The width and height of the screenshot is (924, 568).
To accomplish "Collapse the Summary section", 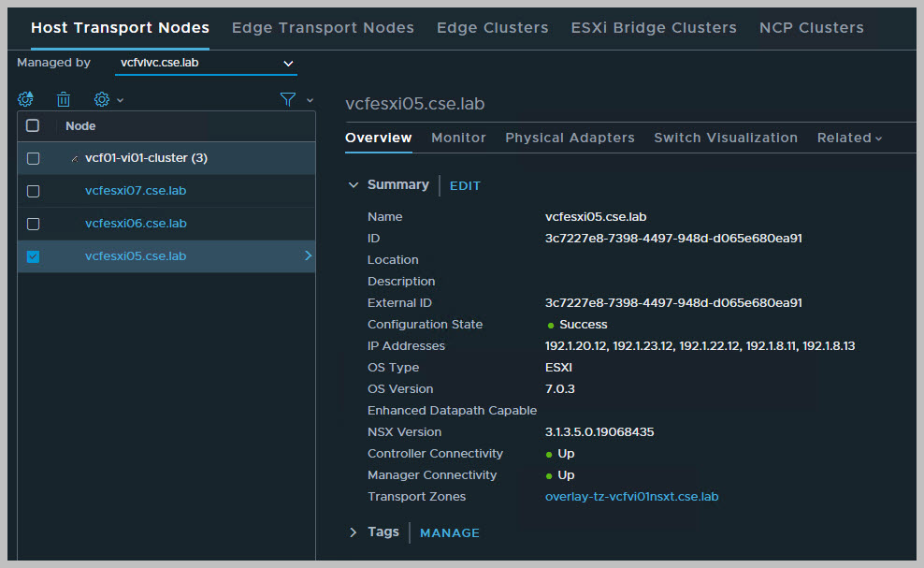I will point(354,185).
